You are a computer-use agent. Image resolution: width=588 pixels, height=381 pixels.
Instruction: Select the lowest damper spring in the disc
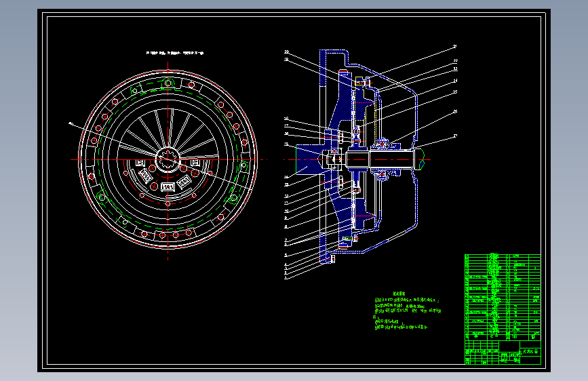[x=168, y=186]
